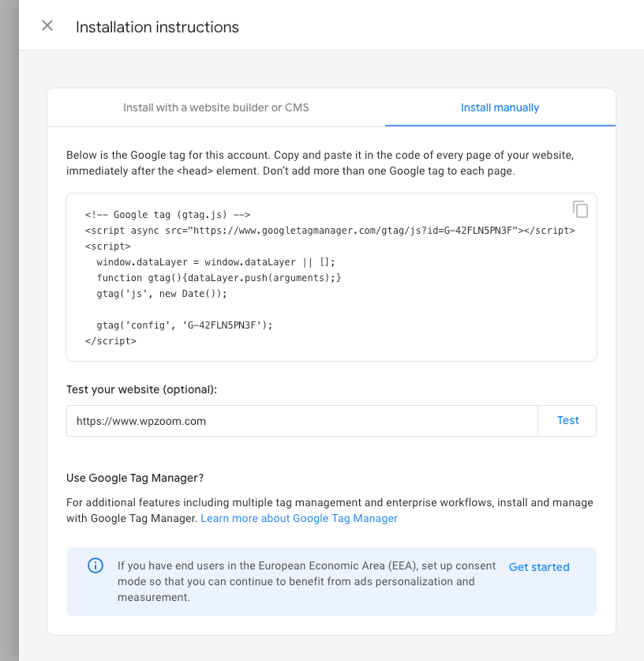Click the function gtag() code line
The image size is (644, 661).
219,278
